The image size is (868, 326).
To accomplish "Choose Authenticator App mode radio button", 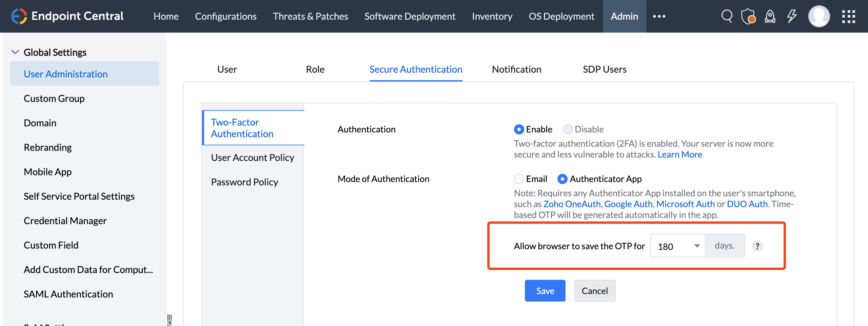I will point(562,179).
